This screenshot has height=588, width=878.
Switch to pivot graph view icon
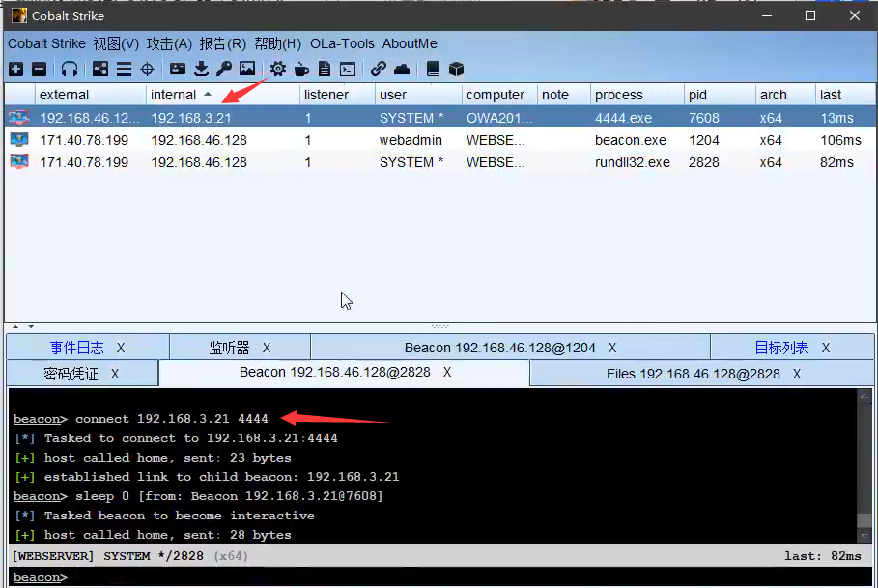click(100, 70)
